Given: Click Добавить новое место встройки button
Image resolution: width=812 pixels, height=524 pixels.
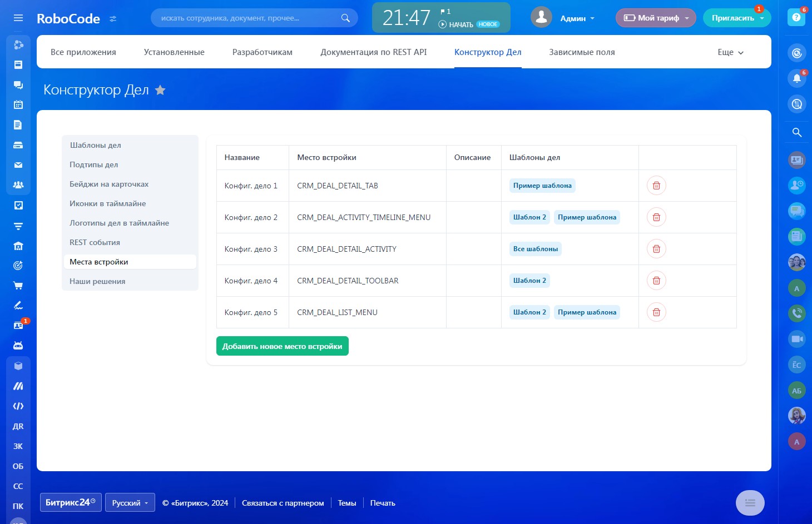Looking at the screenshot, I should [x=282, y=346].
